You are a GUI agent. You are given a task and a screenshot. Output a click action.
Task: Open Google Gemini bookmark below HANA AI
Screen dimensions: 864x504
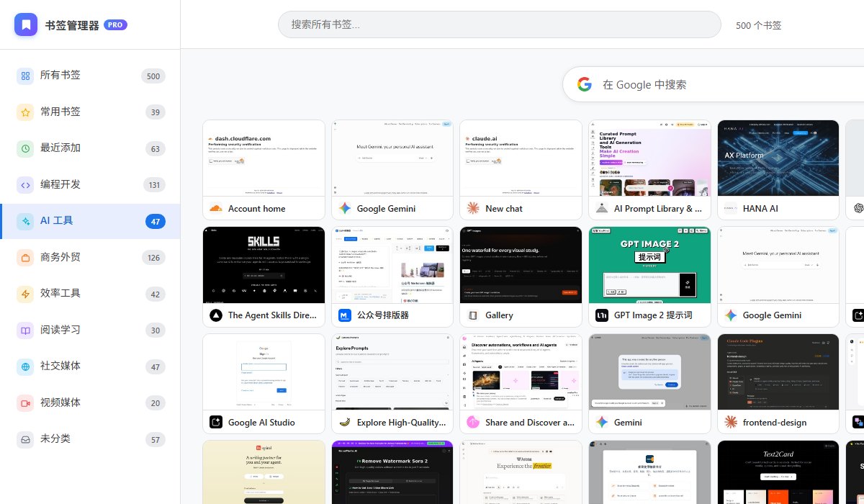pos(778,276)
